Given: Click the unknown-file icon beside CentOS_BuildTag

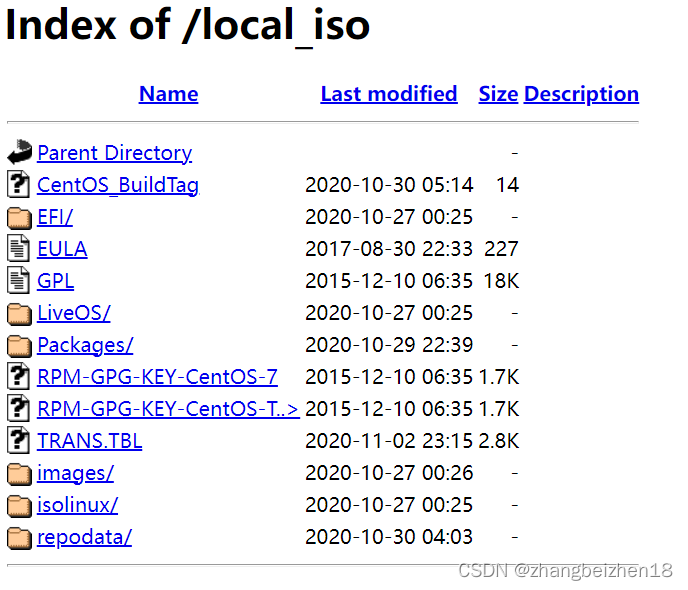Looking at the screenshot, I should pyautogui.click(x=19, y=185).
